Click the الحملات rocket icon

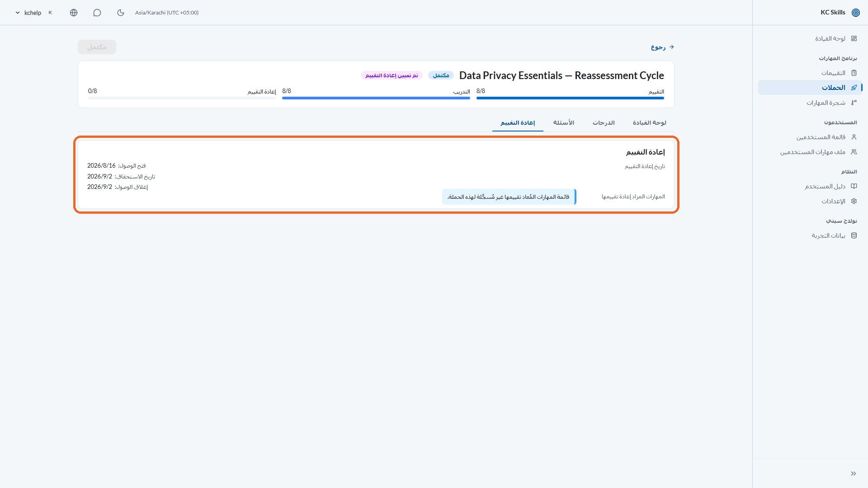854,88
